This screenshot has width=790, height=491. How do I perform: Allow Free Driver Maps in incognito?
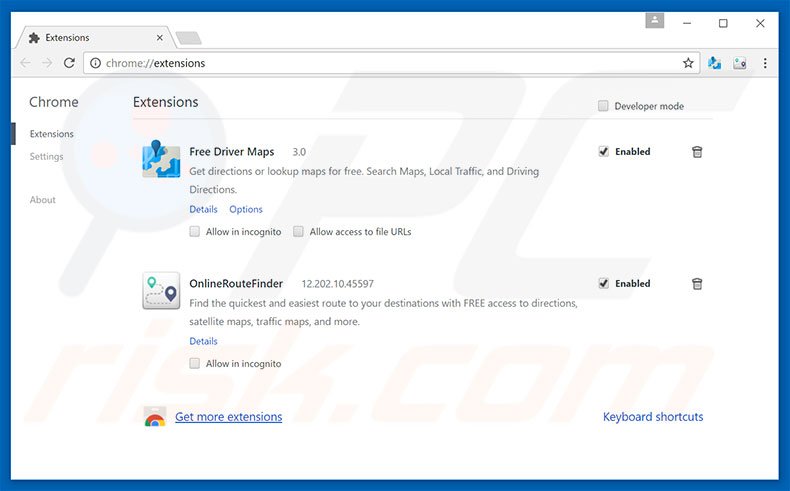tap(194, 232)
